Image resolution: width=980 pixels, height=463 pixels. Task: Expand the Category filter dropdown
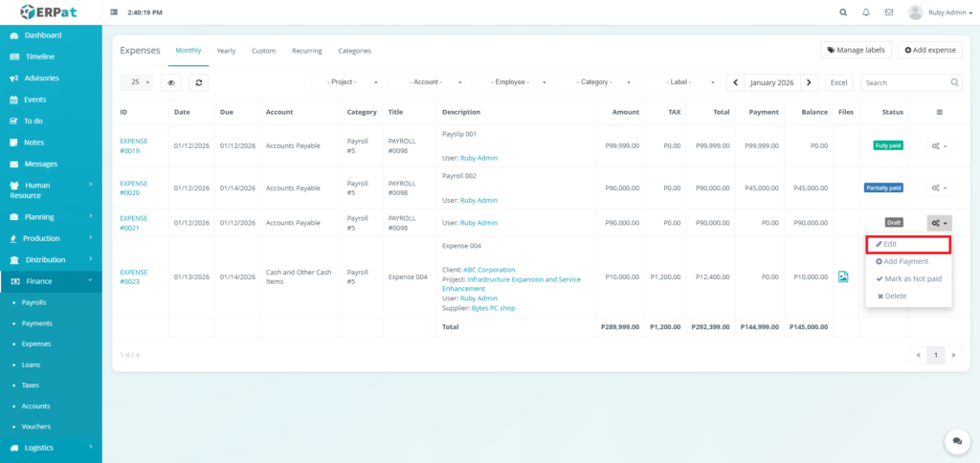[596, 82]
